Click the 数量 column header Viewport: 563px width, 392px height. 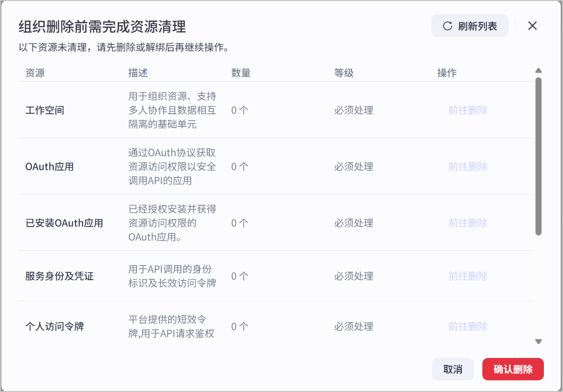(241, 73)
